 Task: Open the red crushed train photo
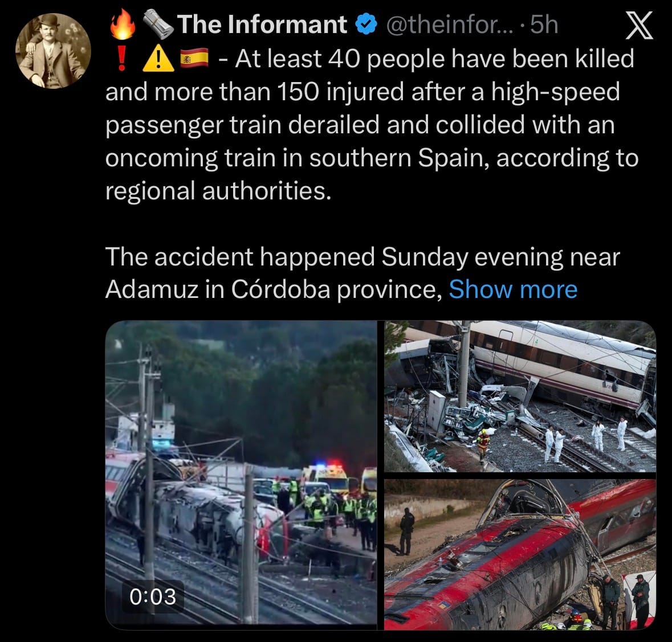[520, 555]
